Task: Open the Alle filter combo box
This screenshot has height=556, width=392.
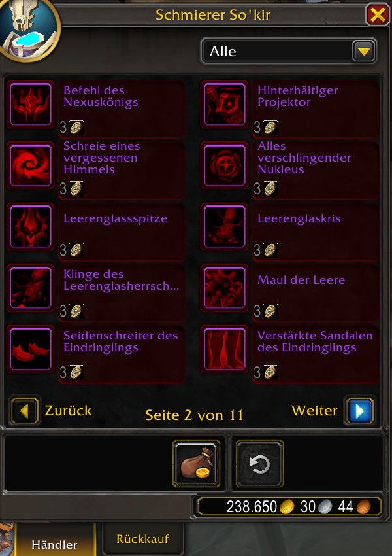Action: pos(288,52)
